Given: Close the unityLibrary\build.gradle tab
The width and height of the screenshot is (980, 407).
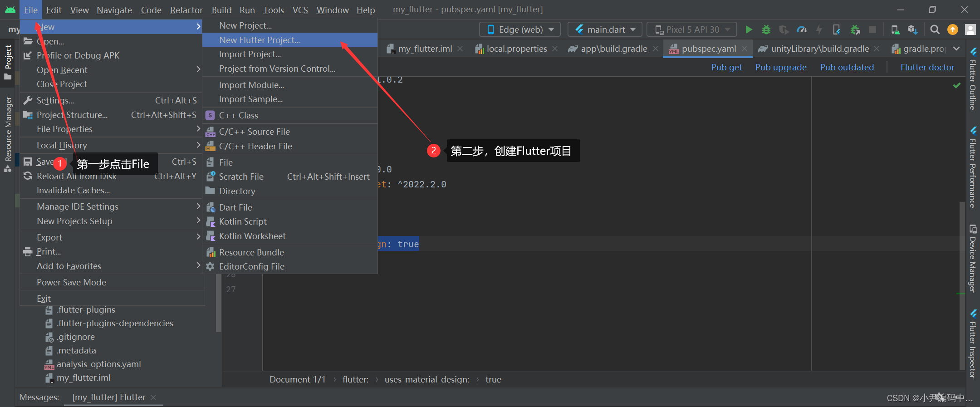Looking at the screenshot, I should click(x=877, y=49).
